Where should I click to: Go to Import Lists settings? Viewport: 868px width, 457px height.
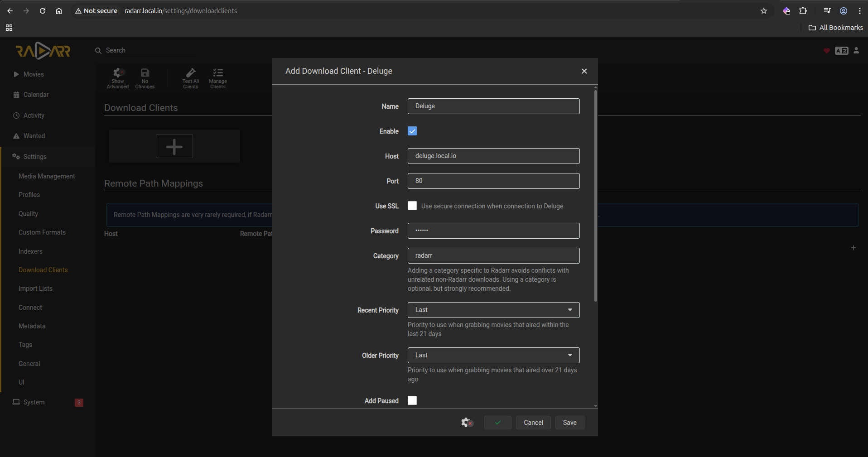pos(35,289)
